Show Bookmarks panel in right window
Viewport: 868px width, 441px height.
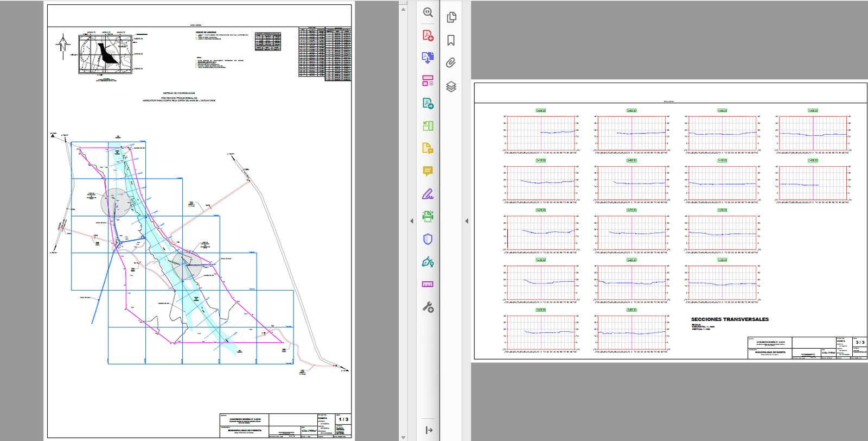tap(451, 40)
